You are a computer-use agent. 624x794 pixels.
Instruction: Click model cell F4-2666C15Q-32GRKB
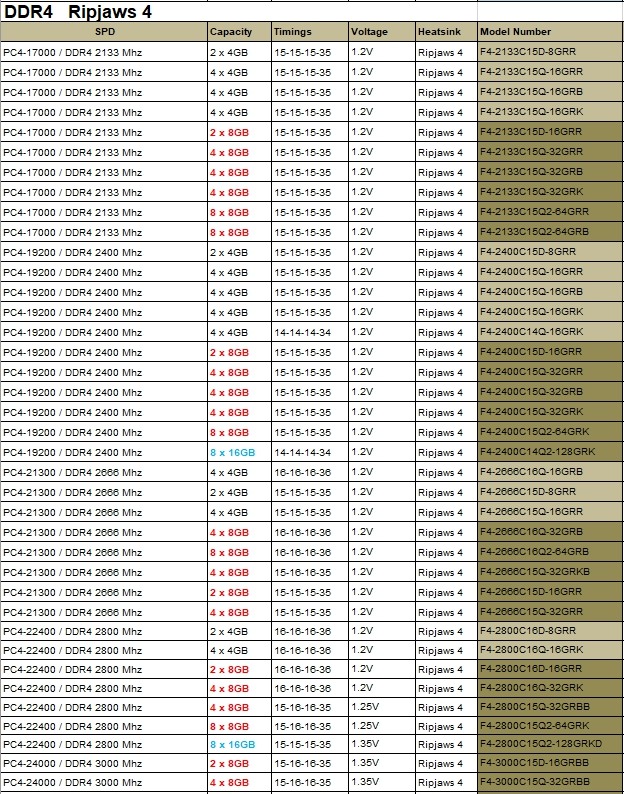pos(550,572)
